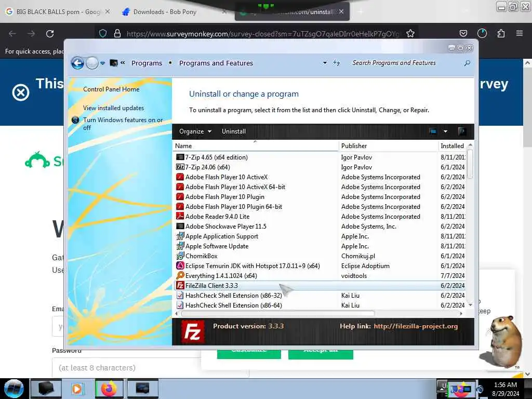Sort by Name column header
Image resolution: width=532 pixels, height=399 pixels.
coord(256,146)
